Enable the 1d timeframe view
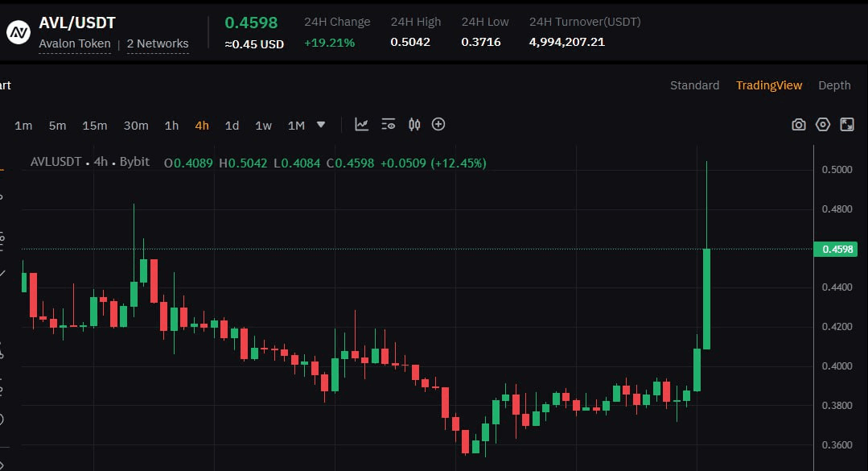The image size is (868, 471). pyautogui.click(x=232, y=126)
